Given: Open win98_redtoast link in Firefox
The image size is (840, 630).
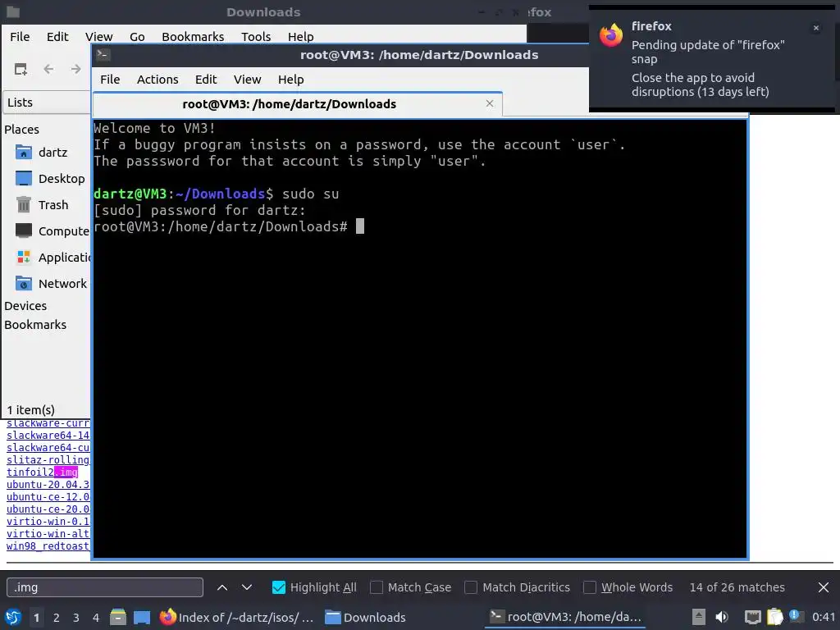Looking at the screenshot, I should tap(48, 546).
